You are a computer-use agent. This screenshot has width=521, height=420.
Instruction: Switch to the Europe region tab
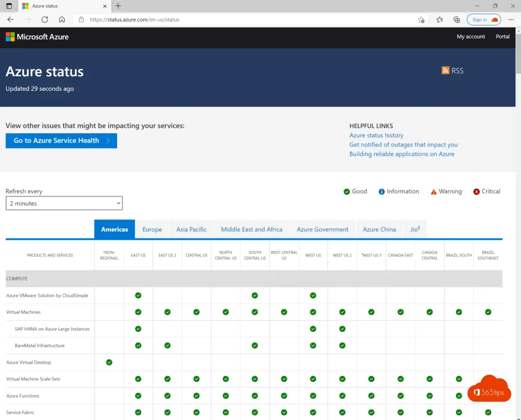[152, 230]
